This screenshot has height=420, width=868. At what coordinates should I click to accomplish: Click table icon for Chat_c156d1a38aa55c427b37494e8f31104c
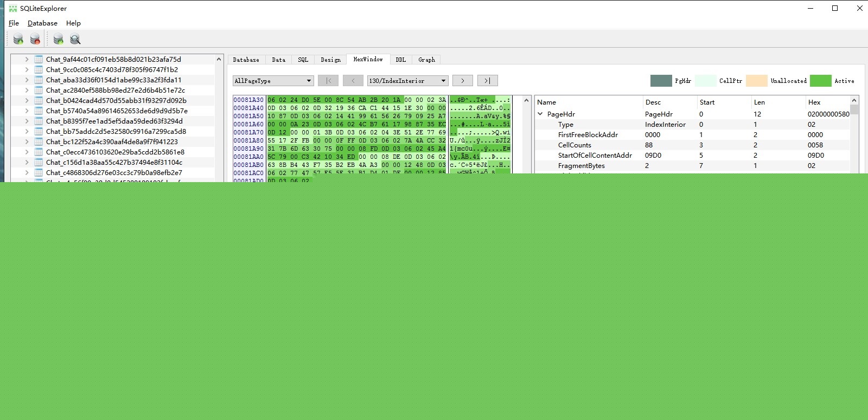point(39,163)
